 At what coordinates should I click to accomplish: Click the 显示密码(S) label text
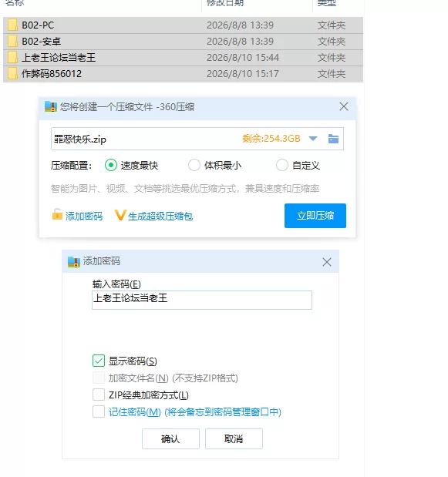tap(133, 361)
